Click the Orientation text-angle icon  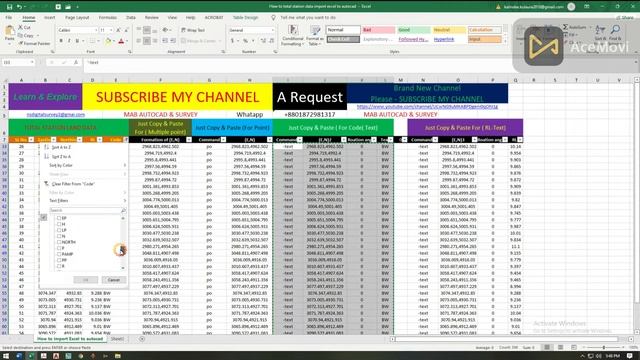(x=165, y=30)
